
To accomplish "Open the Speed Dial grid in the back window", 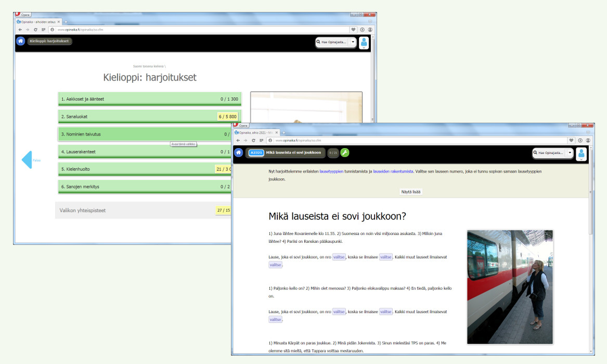I will tap(43, 30).
